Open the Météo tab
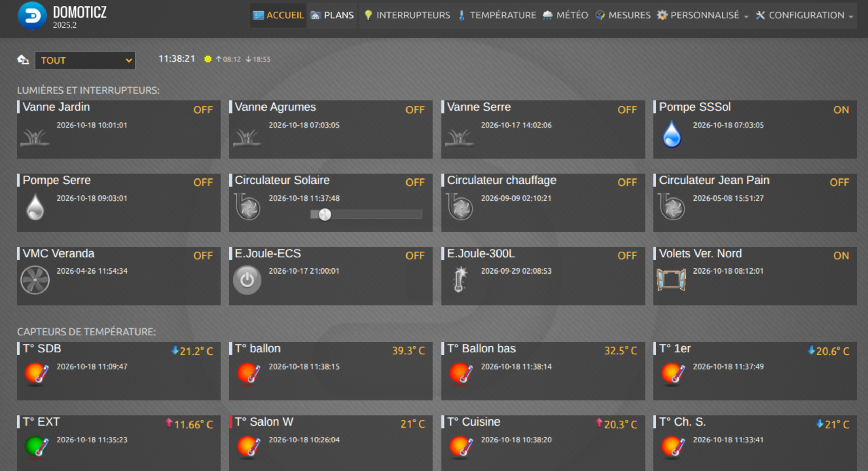868x471 pixels. click(x=565, y=15)
